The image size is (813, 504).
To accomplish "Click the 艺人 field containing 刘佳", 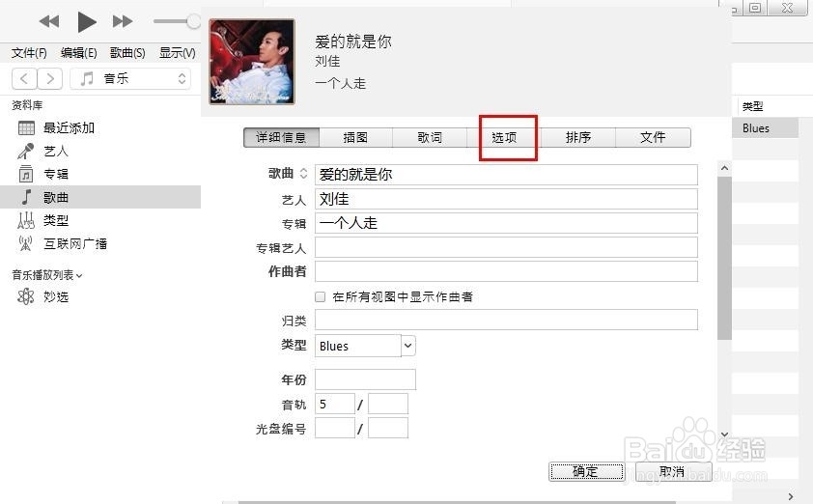I will [x=506, y=199].
